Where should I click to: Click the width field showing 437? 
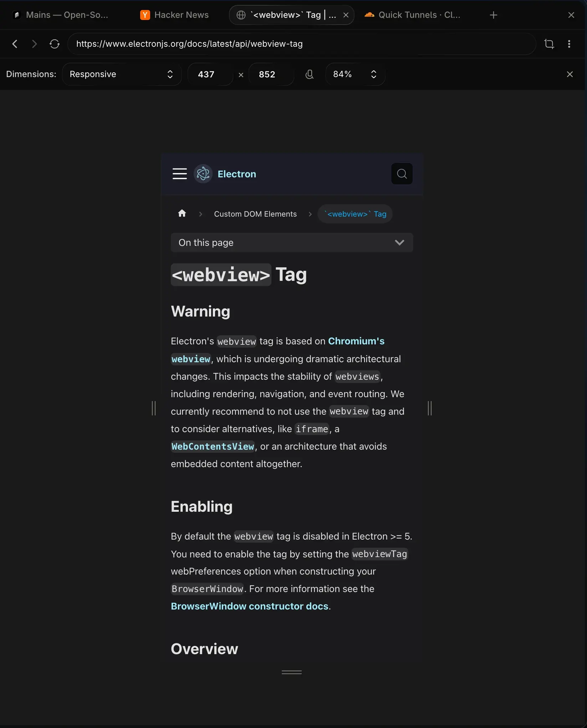click(x=210, y=74)
